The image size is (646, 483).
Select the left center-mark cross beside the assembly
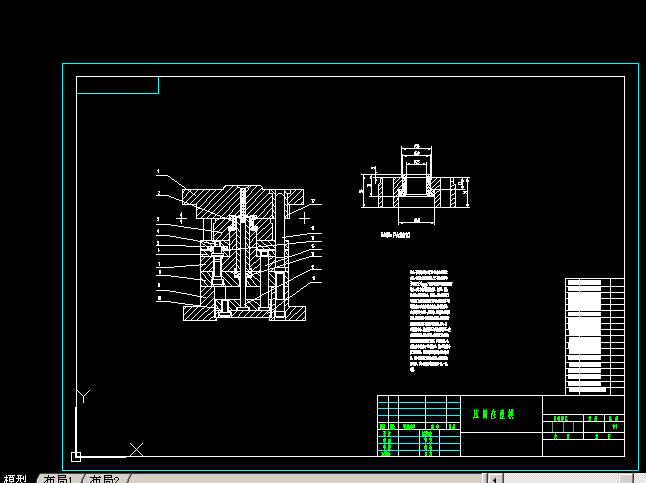pyautogui.click(x=181, y=217)
